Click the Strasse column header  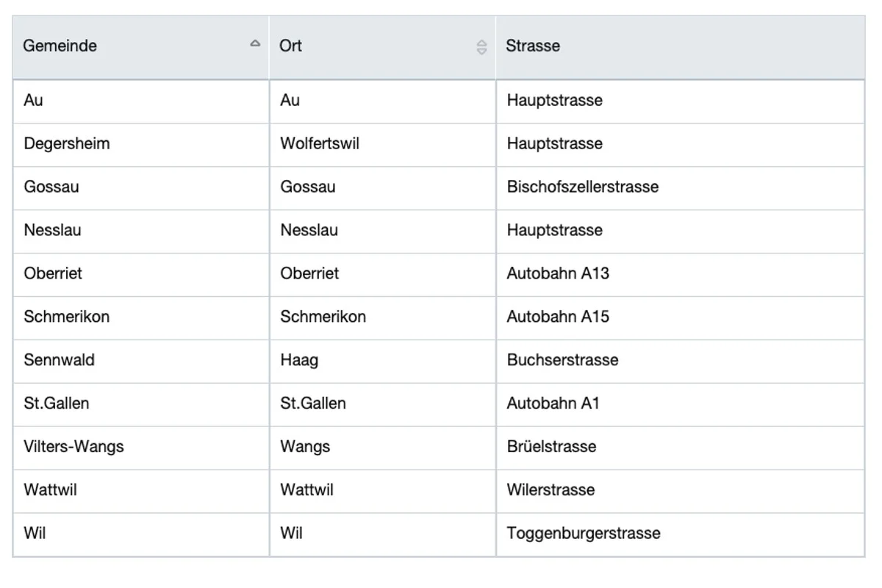click(x=681, y=47)
